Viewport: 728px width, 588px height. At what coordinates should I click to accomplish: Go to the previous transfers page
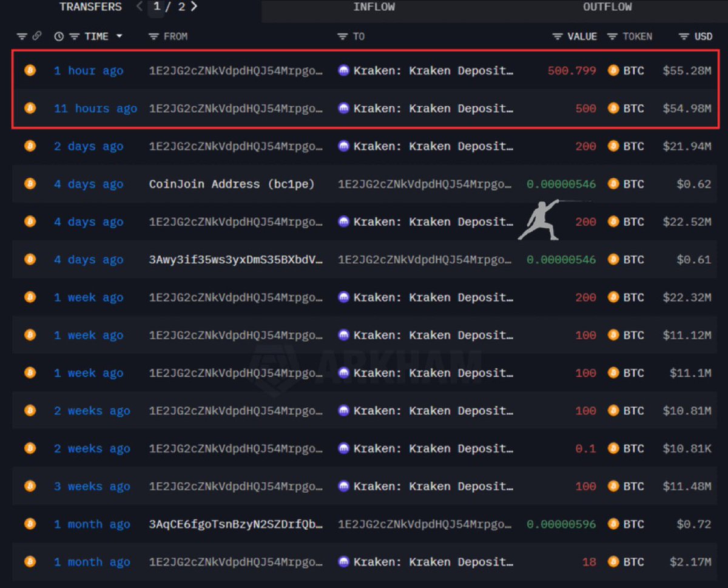[140, 7]
